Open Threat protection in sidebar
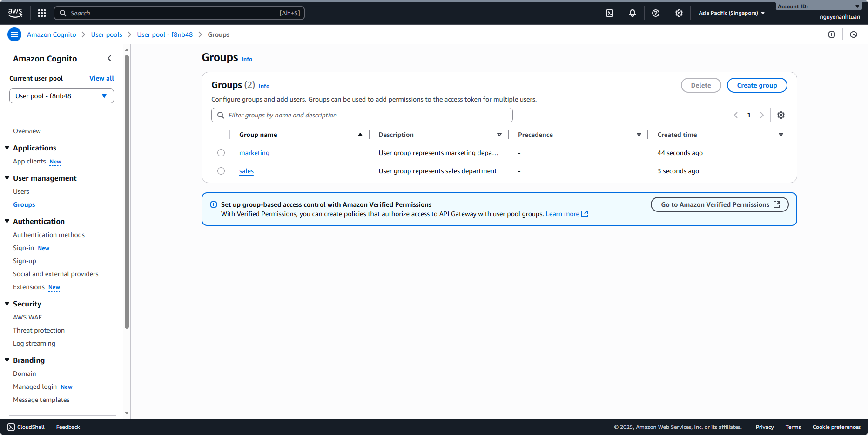Image resolution: width=868 pixels, height=435 pixels. point(39,330)
